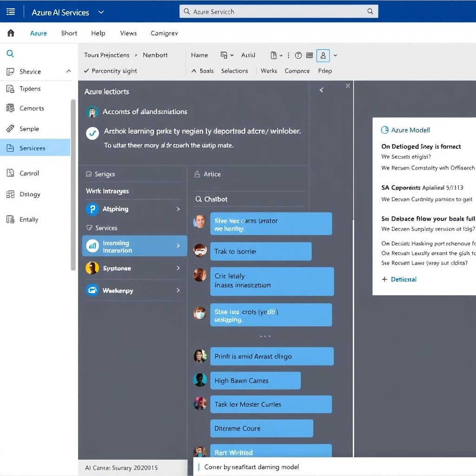Click the vertical three-dot more icon
Image resolution: width=476 pixels, height=476 pixels.
(x=288, y=55)
